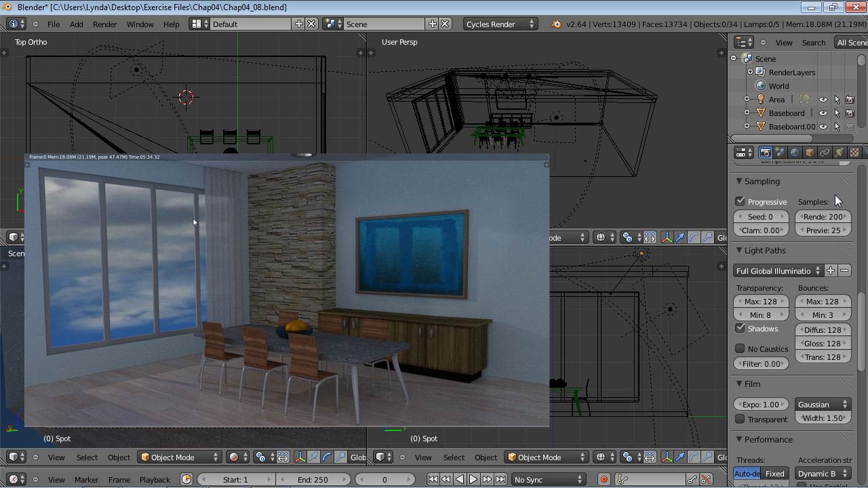Image resolution: width=868 pixels, height=488 pixels.
Task: Open the Render properties tab icon
Action: (766, 152)
